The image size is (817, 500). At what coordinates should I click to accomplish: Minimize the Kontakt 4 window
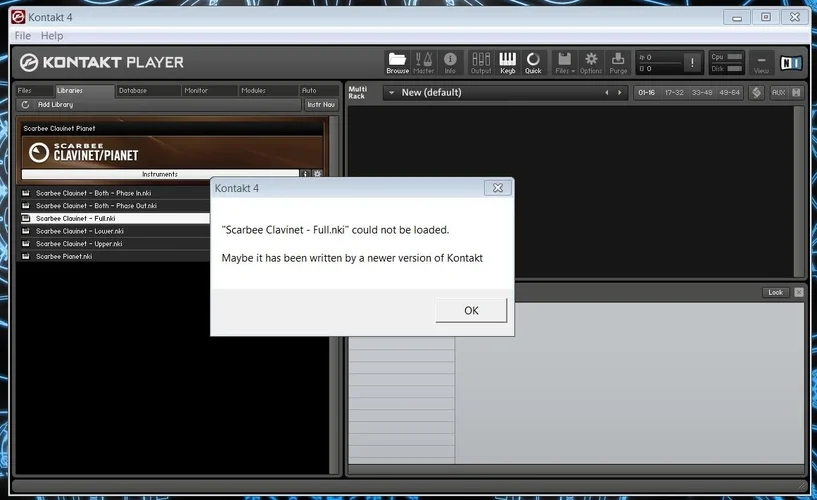tap(737, 17)
